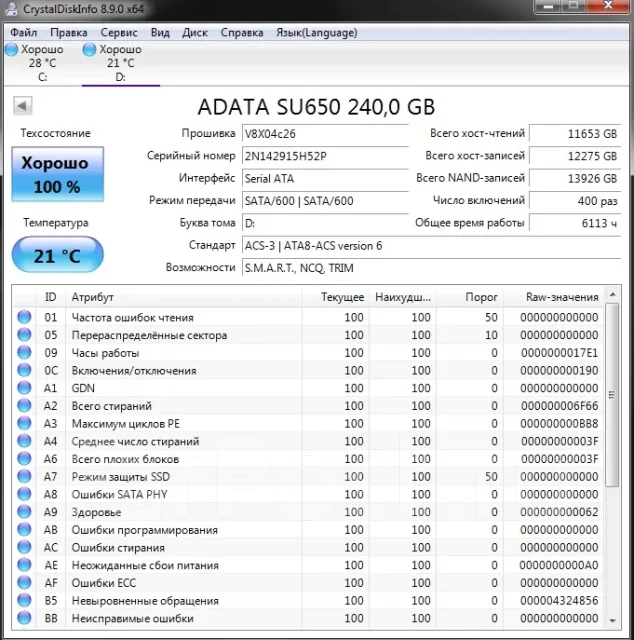This screenshot has width=634, height=640.
Task: Click the scrollbar down arrow in attribute list
Action: coord(612,620)
